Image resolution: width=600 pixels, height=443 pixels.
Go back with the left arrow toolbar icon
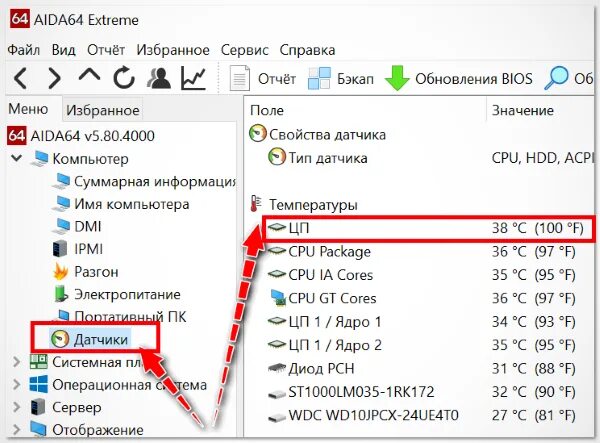(20, 78)
